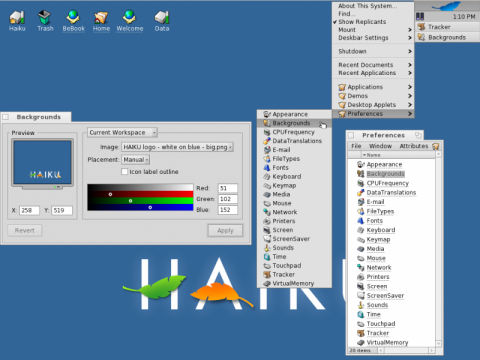Screen dimensions: 480x360
Task: Select Find in Deskbar menu
Action: pyautogui.click(x=373, y=14)
